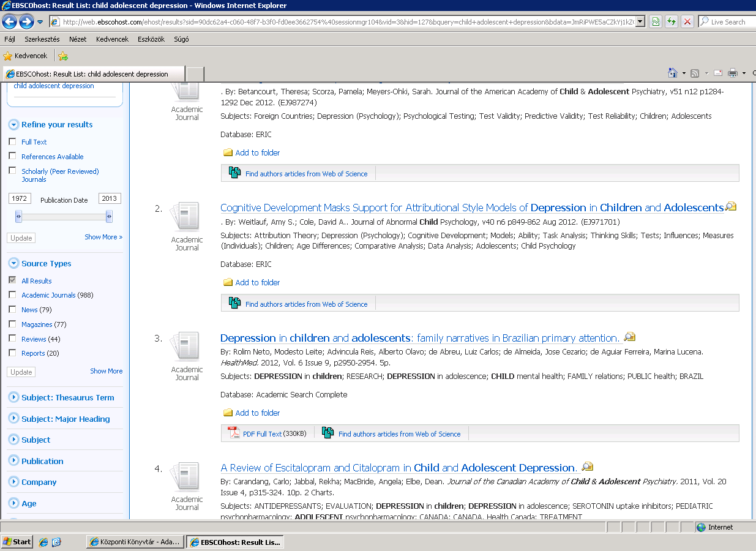Click preview magnifier icon for Cognitive Development article
Image resolution: width=756 pixels, height=551 pixels.
[x=730, y=207]
